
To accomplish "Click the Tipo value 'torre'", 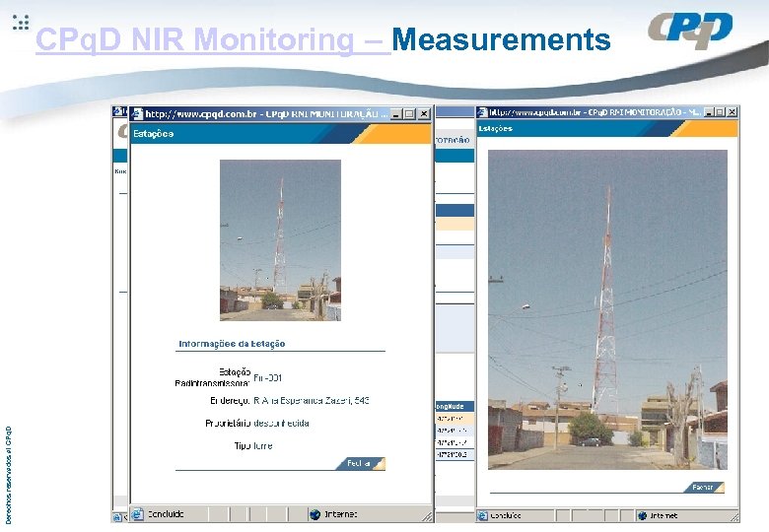I will 263,445.
